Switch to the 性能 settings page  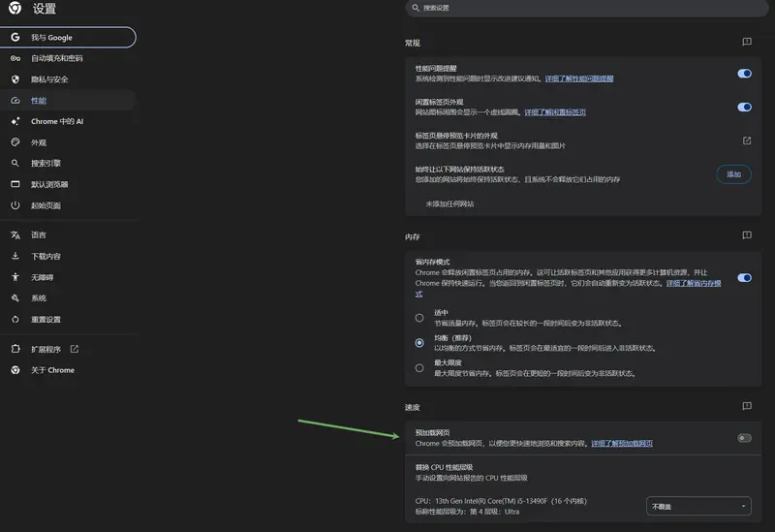(x=68, y=101)
